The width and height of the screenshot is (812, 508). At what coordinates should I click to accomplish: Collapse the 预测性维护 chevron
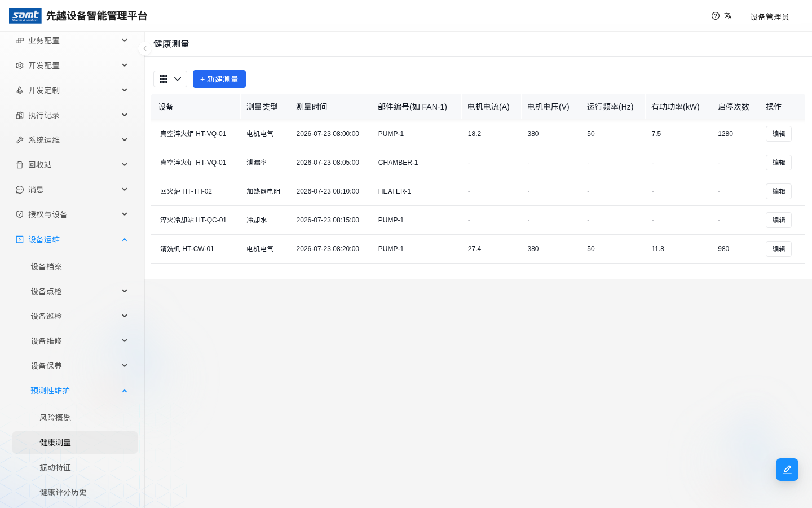pyautogui.click(x=125, y=391)
